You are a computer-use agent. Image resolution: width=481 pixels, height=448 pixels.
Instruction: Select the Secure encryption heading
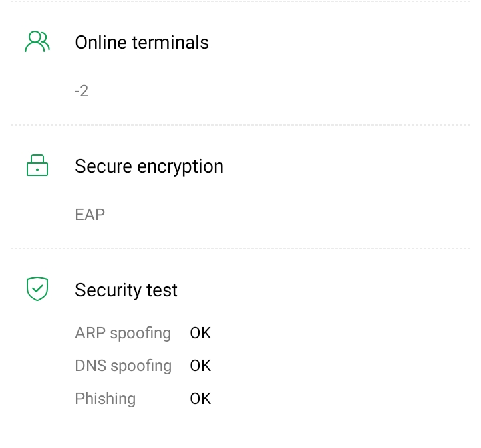click(x=149, y=166)
